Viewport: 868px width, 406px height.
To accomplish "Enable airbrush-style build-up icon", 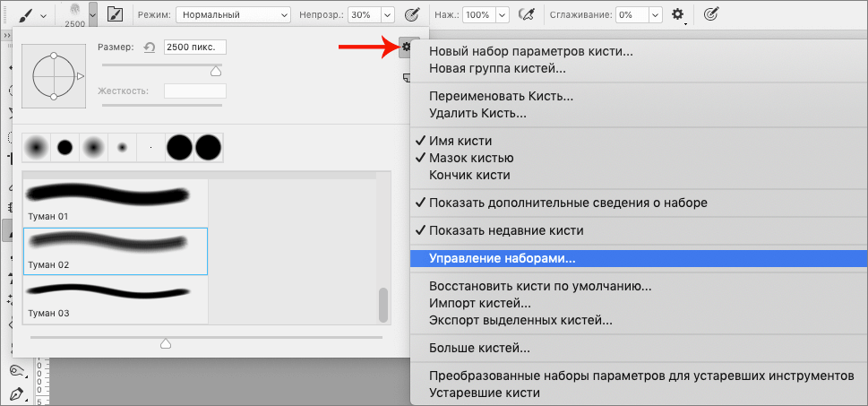I will (x=526, y=15).
